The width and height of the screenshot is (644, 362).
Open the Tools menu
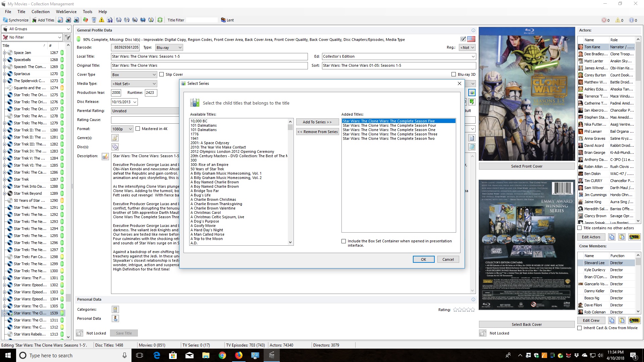click(x=88, y=11)
